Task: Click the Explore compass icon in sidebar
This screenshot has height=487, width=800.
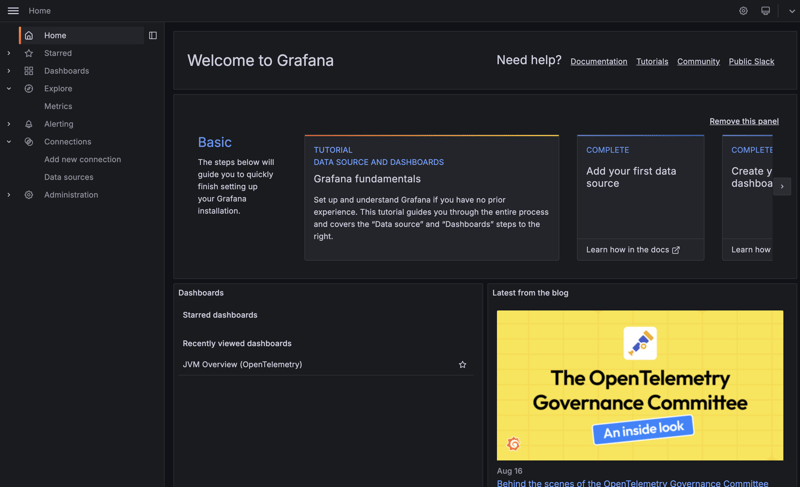Action: (x=29, y=89)
